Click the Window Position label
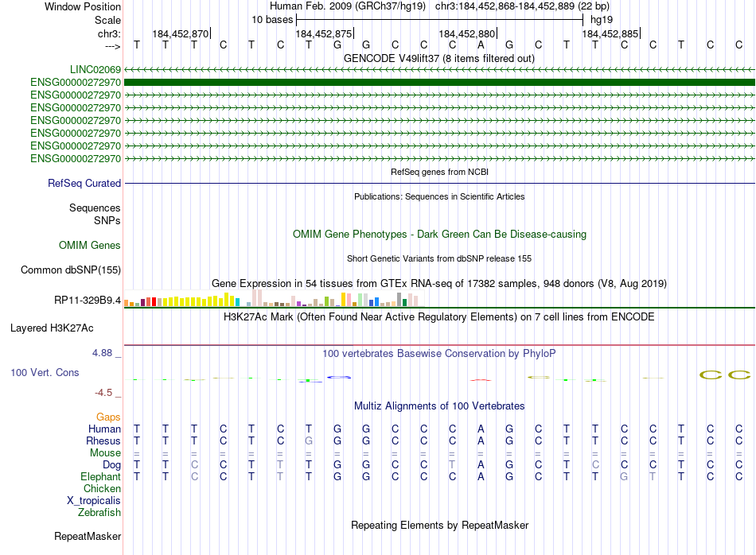 (83, 6)
